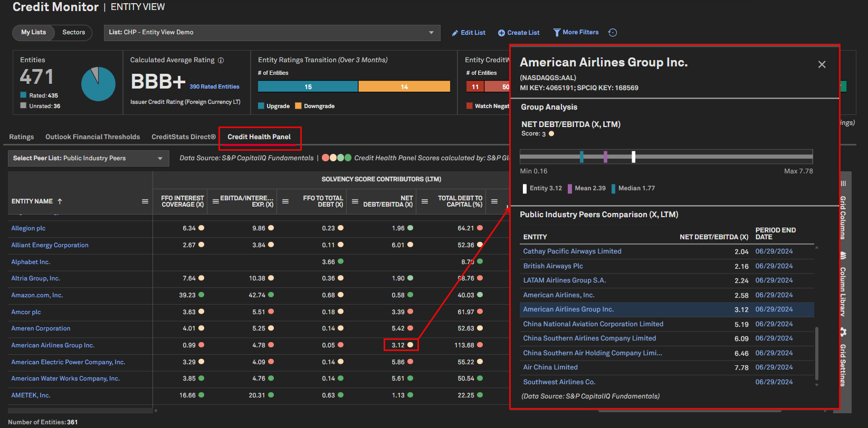Screen dimensions: 868x428
Task: Click the reset history icon beside More Filters
Action: 613,33
